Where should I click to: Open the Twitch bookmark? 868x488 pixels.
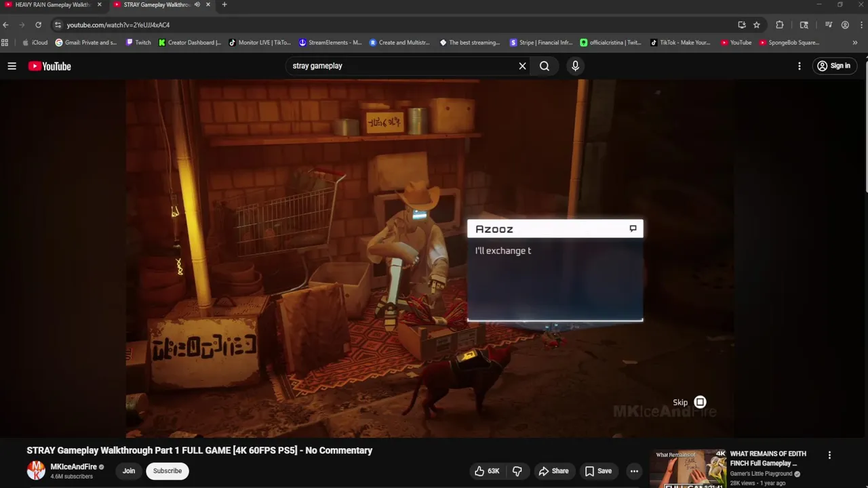(139, 43)
